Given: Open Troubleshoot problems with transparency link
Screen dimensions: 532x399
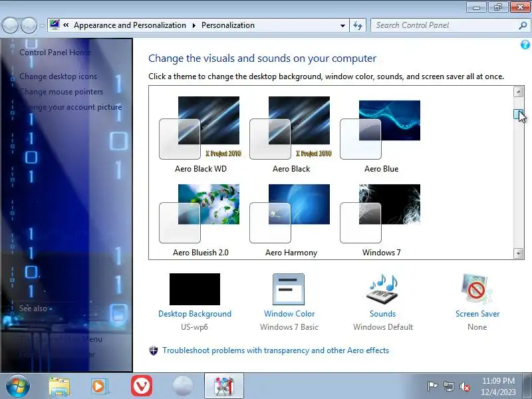Looking at the screenshot, I should (275, 350).
